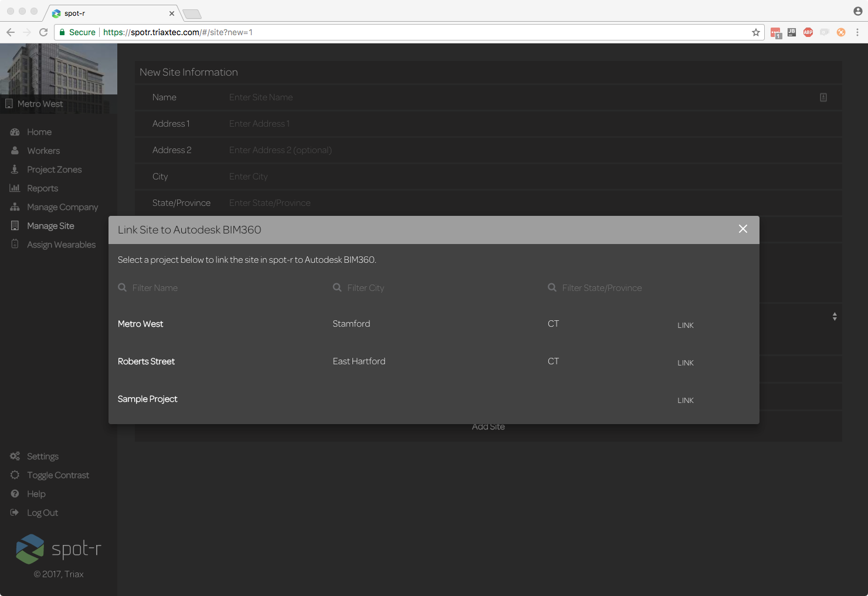Click the Manage Company org chart icon
The height and width of the screenshot is (596, 868).
click(15, 207)
